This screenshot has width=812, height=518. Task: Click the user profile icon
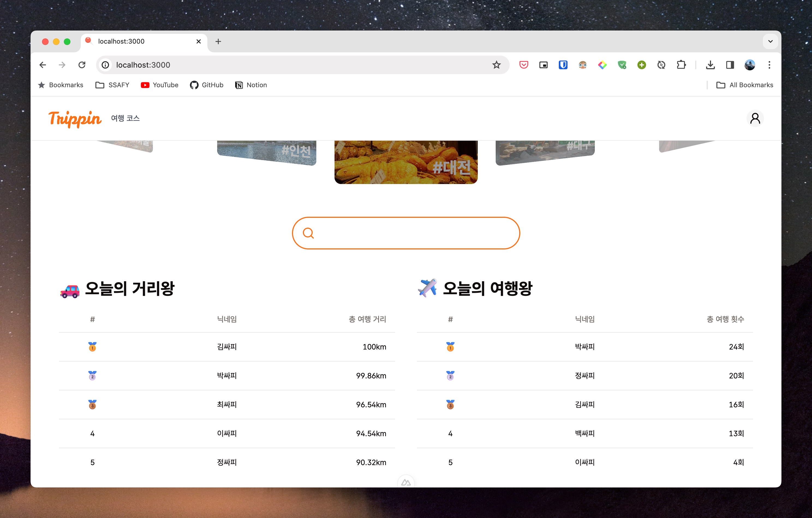(755, 118)
